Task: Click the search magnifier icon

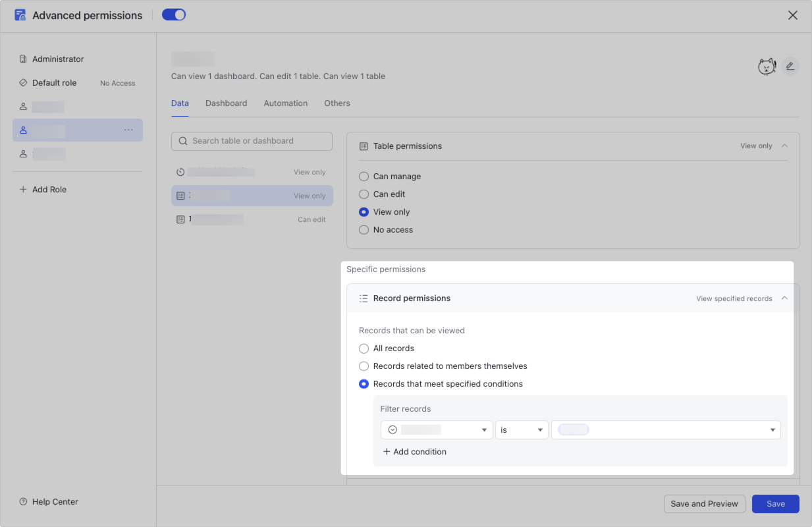Action: point(183,141)
